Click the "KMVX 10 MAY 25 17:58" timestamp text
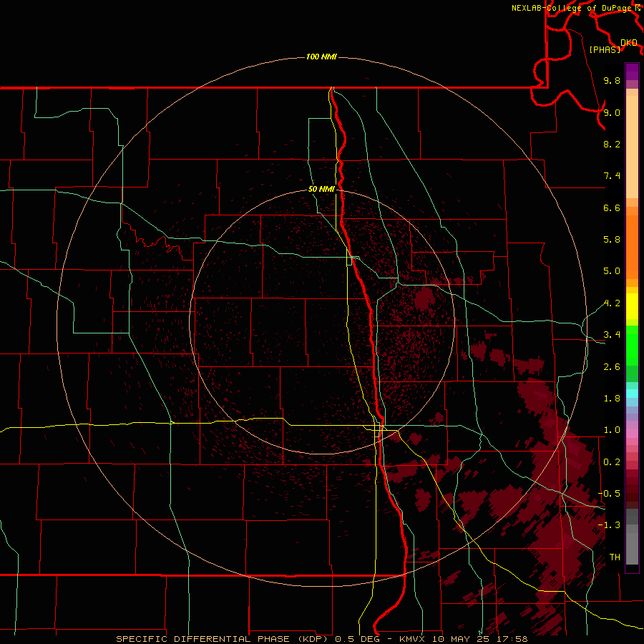 tap(463, 639)
